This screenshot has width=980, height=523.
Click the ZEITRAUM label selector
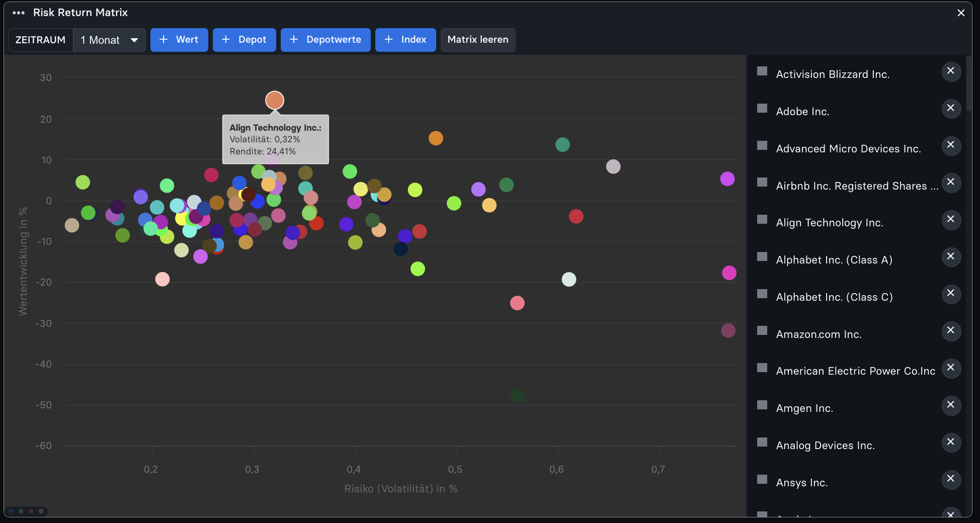(41, 40)
